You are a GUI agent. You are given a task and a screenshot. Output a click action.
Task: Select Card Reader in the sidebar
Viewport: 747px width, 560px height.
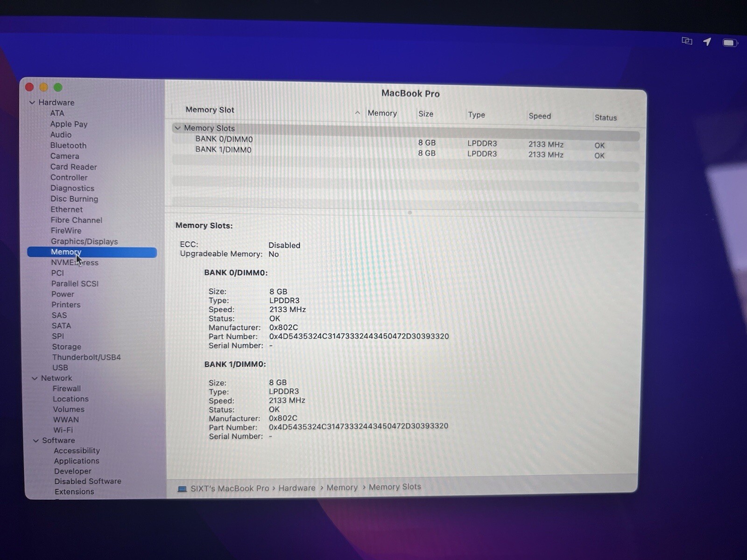[73, 167]
